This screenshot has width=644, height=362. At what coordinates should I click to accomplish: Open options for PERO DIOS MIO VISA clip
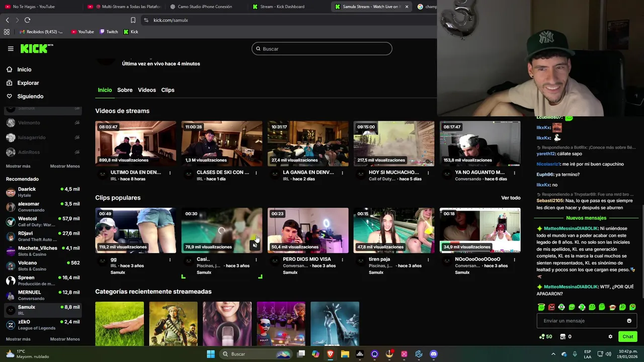coord(342,260)
